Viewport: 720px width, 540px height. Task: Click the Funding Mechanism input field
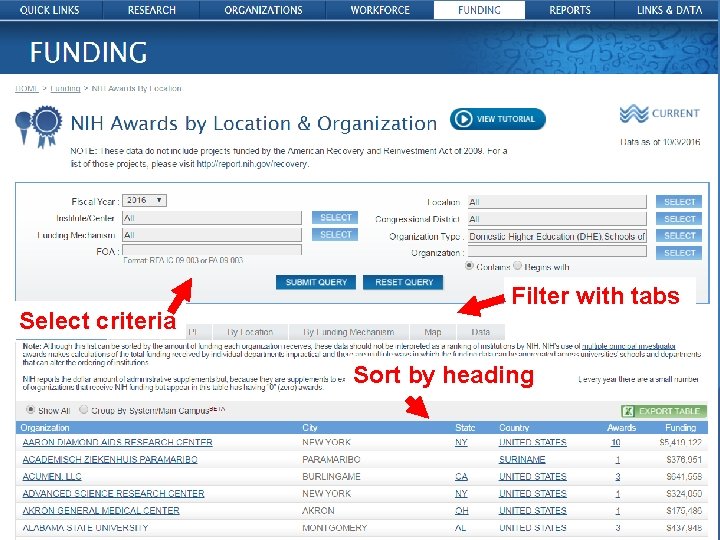(212, 235)
